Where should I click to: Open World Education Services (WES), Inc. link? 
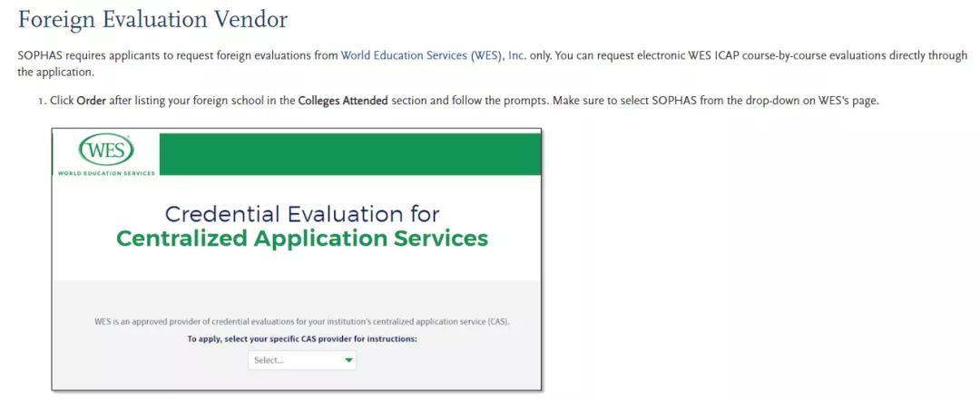(x=433, y=55)
